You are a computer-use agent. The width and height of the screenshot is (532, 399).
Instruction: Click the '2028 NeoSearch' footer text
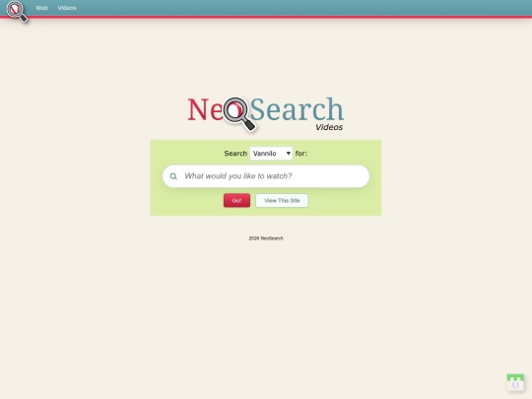(x=266, y=238)
